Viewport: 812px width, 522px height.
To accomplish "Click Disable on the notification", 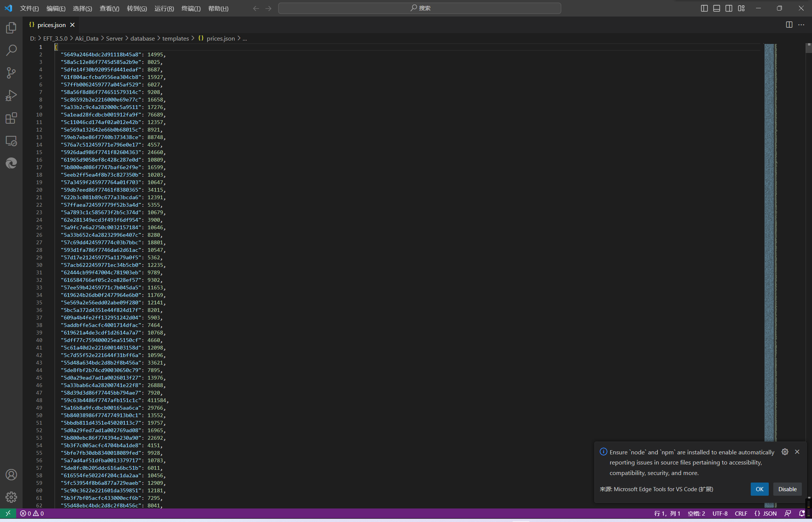I will coord(787,489).
